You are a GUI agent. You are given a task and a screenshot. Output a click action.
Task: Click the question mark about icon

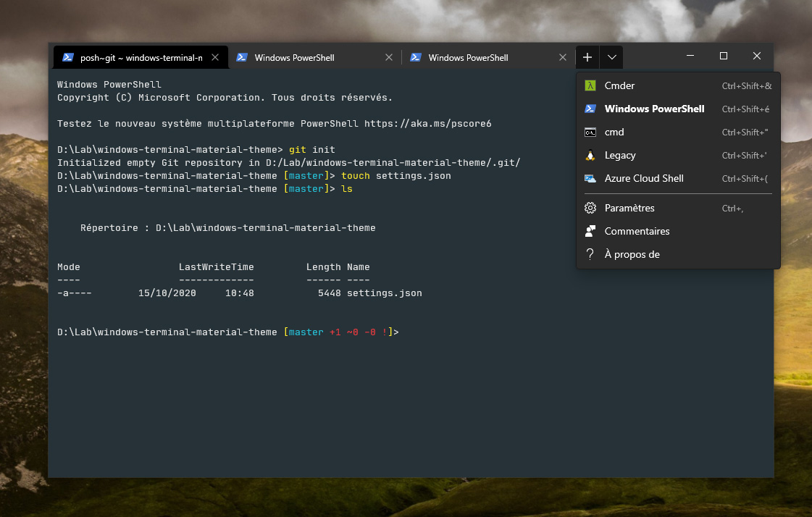tap(590, 254)
